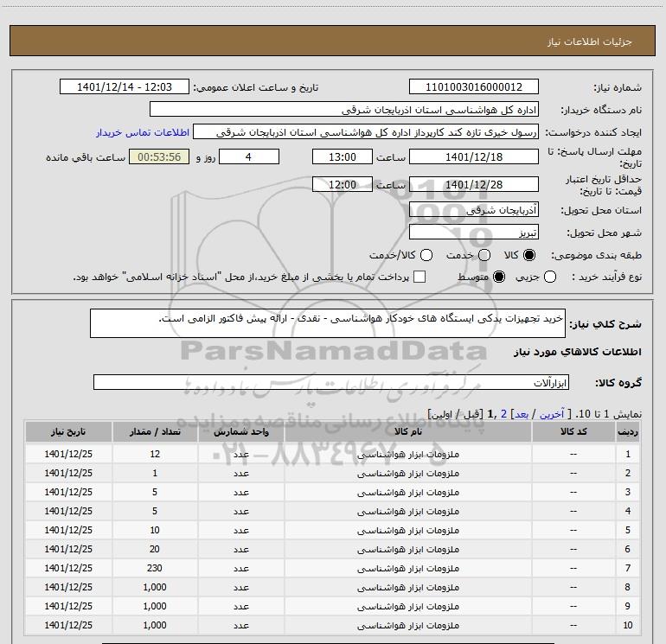Viewport: 666px width, 644px height.
Task: Click the ردیف column header
Action: 628,431
